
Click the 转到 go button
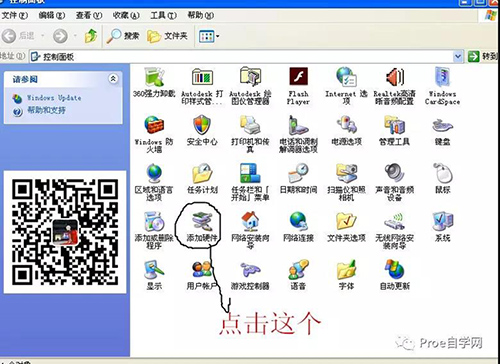[x=483, y=57]
